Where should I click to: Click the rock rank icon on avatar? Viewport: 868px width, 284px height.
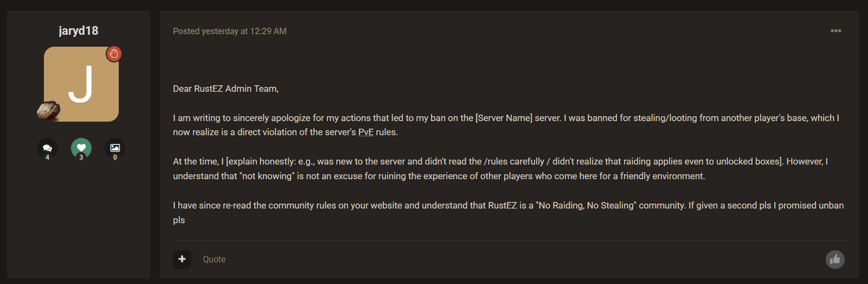(48, 110)
